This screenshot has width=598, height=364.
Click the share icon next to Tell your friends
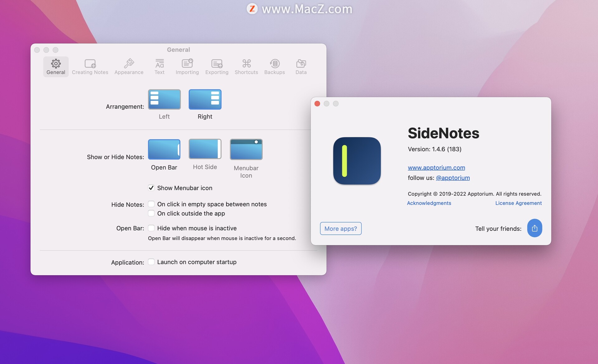534,228
